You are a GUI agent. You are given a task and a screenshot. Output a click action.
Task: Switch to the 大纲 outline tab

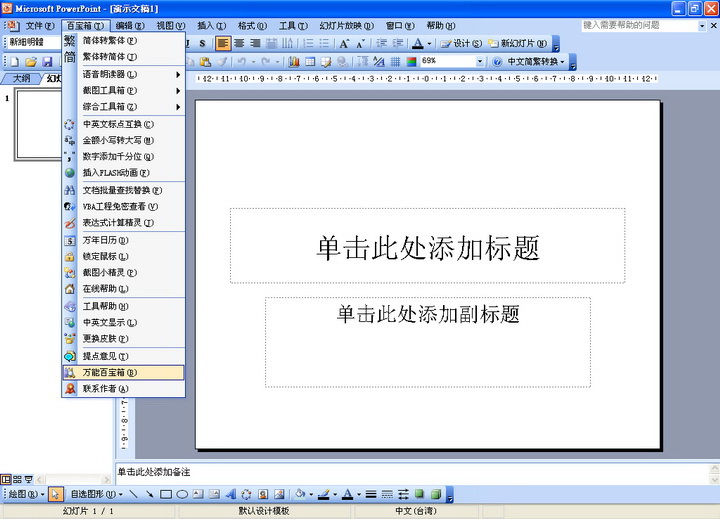point(21,78)
